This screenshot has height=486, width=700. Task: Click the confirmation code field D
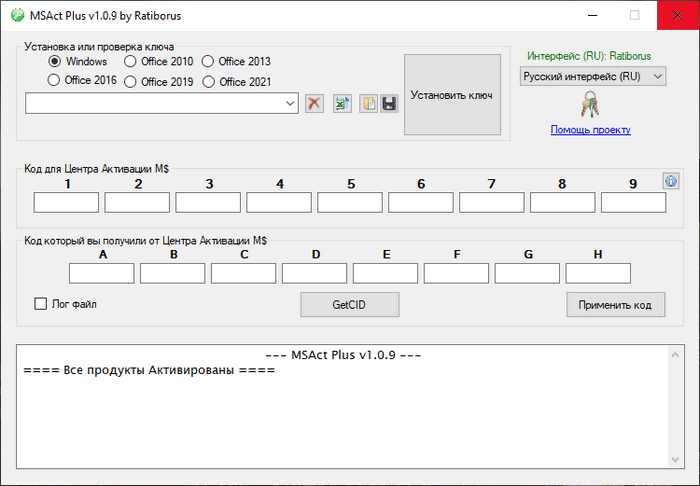(x=314, y=274)
